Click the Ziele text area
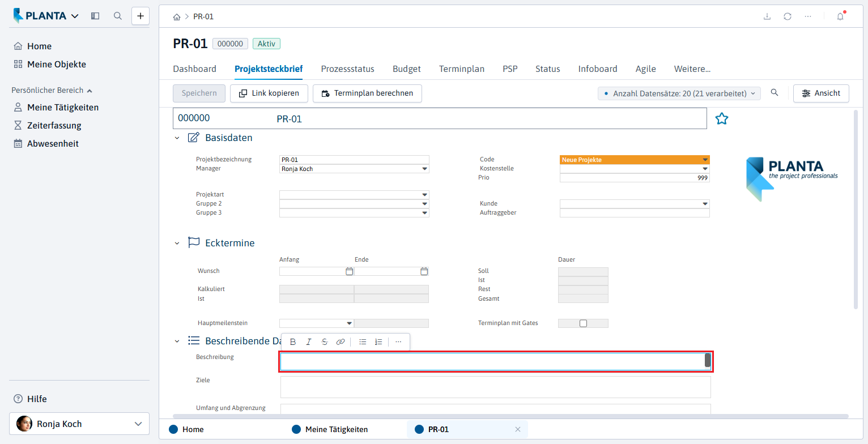This screenshot has width=868, height=444. pos(496,387)
